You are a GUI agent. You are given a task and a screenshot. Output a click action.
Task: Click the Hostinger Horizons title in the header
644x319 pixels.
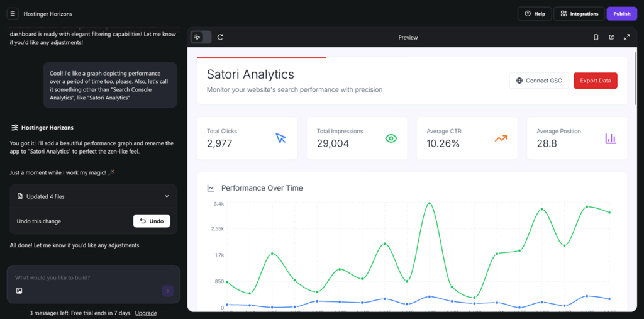[48, 14]
